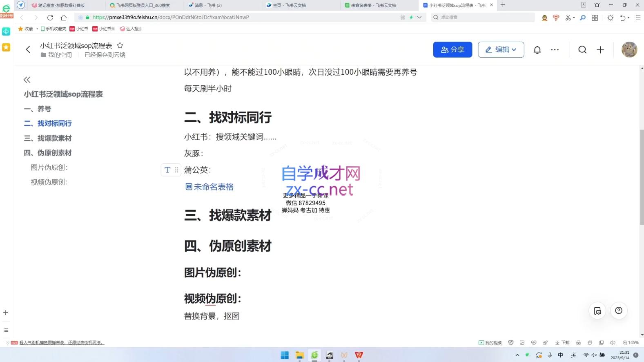644x362 pixels.
Task: Click the floating document assistant icon
Action: coord(597,311)
